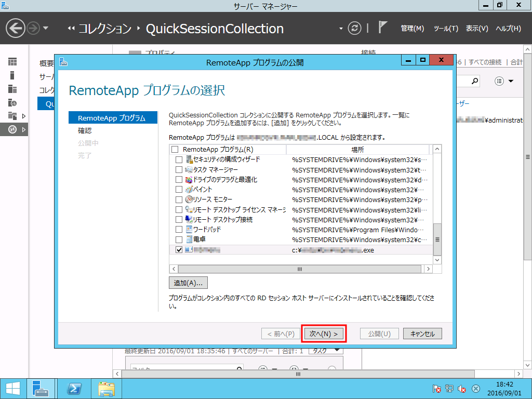Select the RemoteApp プログラム wizard step
Viewport: 532px width, 399px height.
pos(113,118)
